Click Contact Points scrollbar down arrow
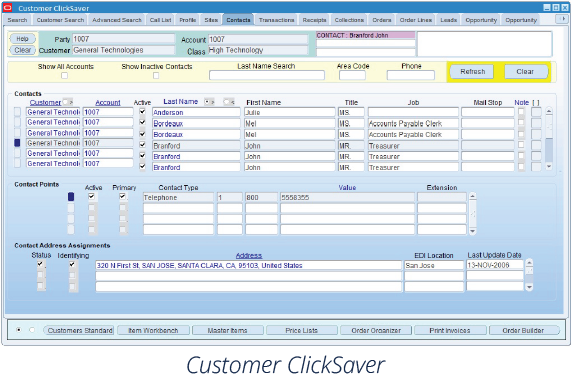Screen dimensions: 572x379 pyautogui.click(x=472, y=231)
